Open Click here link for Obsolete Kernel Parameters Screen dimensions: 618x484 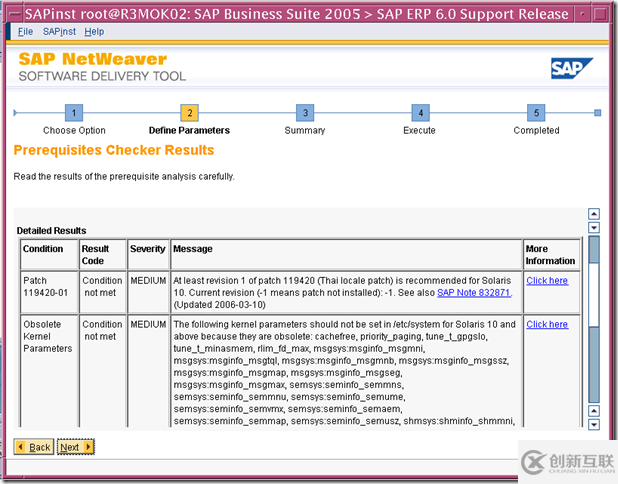[547, 324]
